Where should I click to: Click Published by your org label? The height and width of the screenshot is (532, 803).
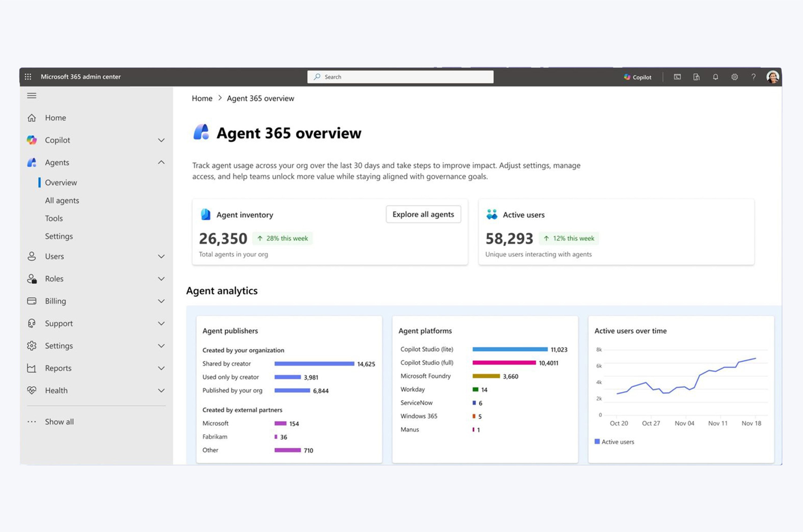(x=233, y=390)
